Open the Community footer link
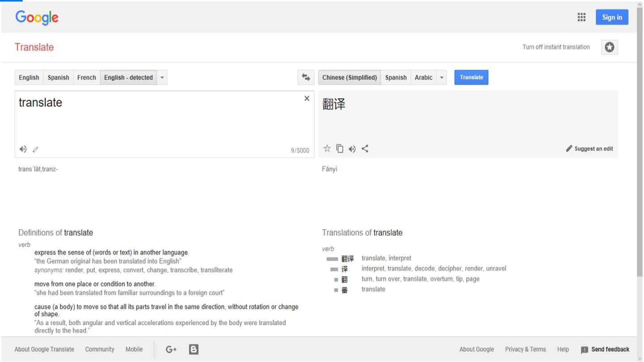This screenshot has height=362, width=644. pyautogui.click(x=100, y=349)
